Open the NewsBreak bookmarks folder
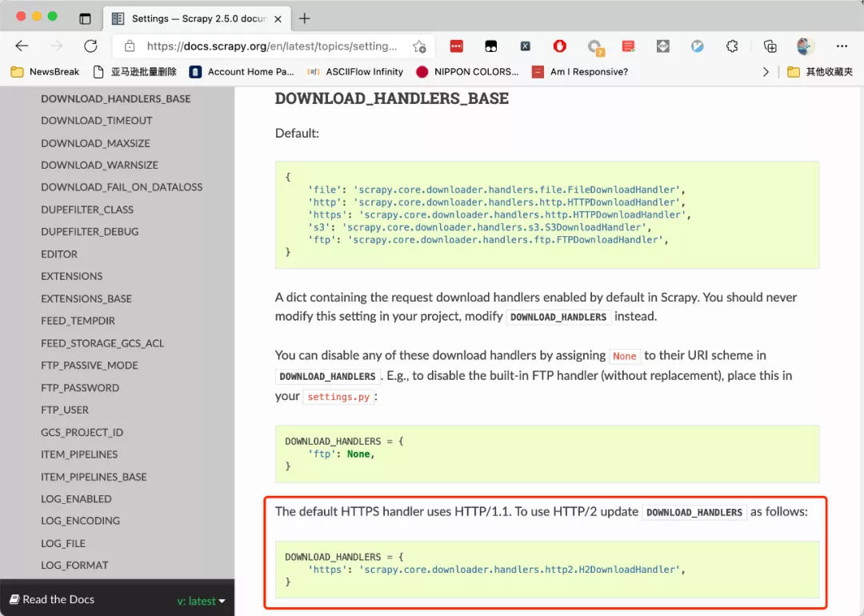The image size is (864, 616). point(45,72)
